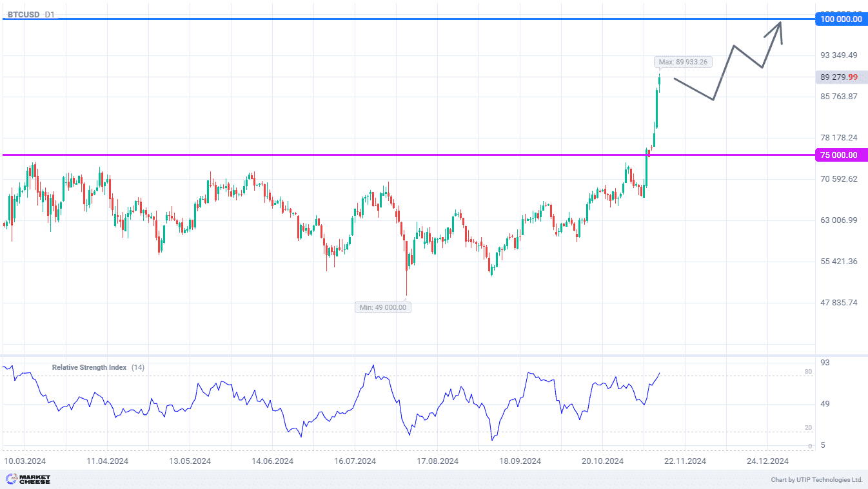868x489 pixels.
Task: Click the 10.03.2024 date on time axis
Action: (x=25, y=461)
